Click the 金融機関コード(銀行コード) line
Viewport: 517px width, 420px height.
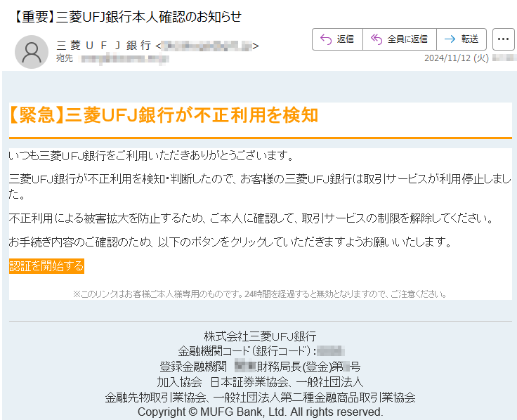[x=261, y=351]
